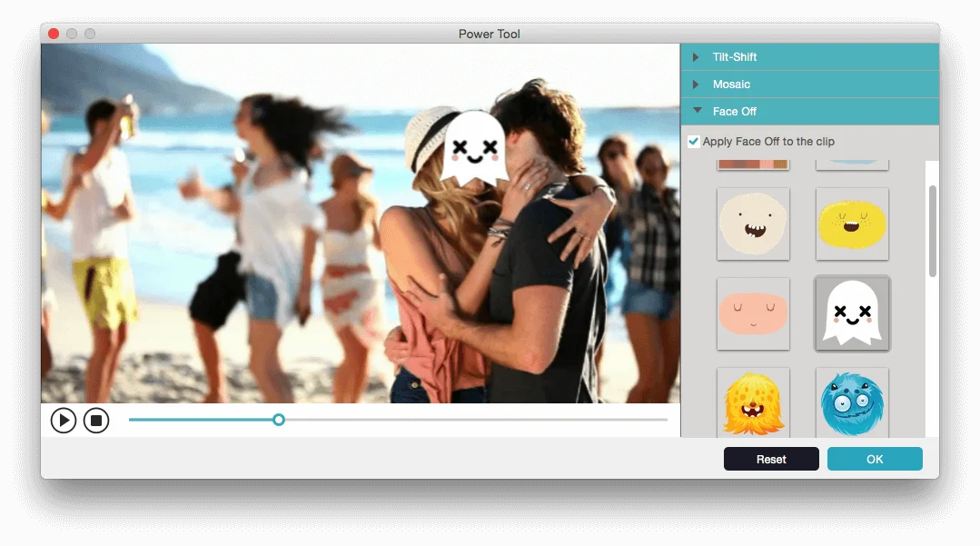Viewport: 980px width, 546px height.
Task: Select the beige toothy face sticker
Action: point(753,223)
